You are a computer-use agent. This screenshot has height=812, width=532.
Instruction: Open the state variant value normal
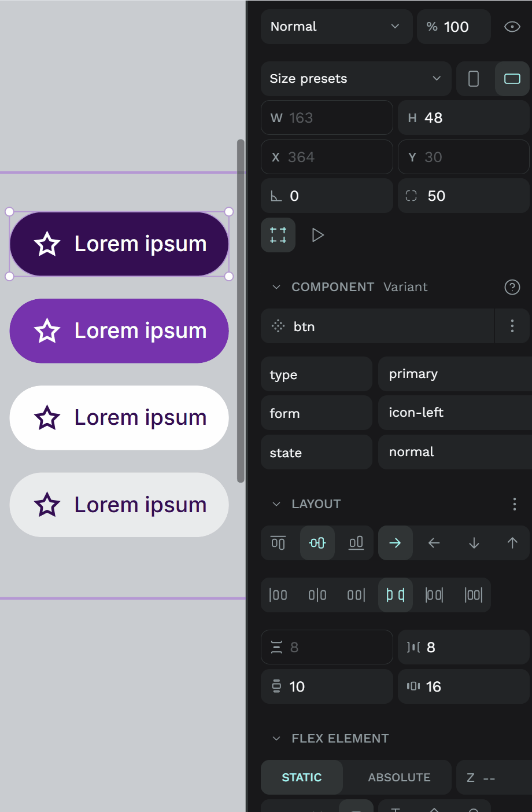click(x=455, y=452)
